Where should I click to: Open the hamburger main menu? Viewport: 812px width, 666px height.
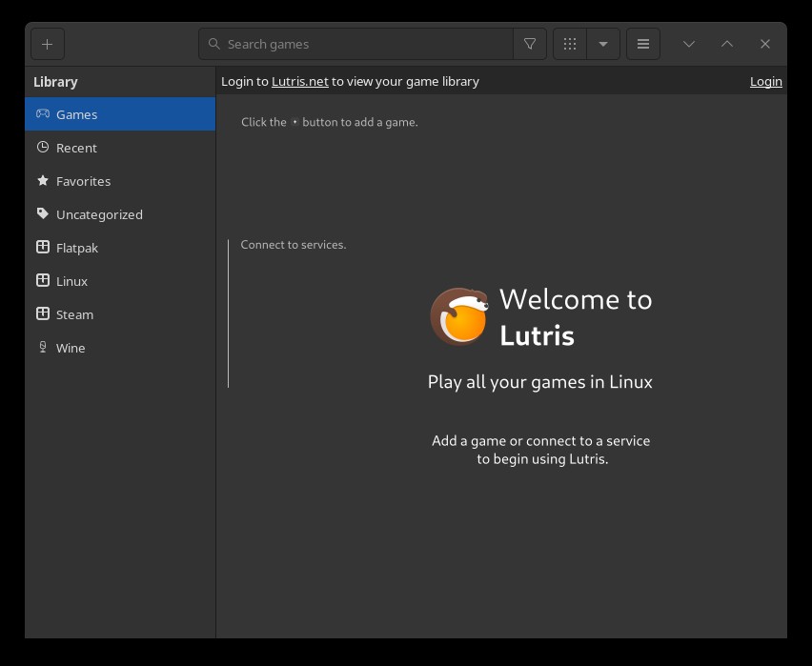643,44
